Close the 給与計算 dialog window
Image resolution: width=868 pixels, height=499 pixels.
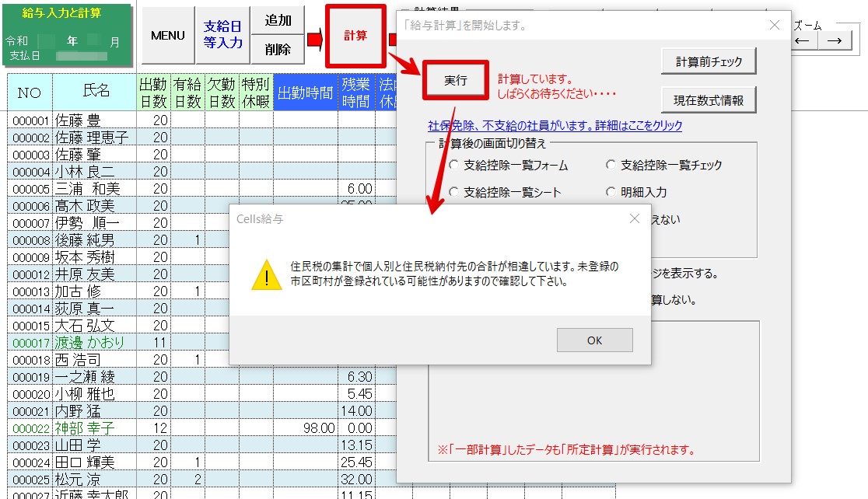point(774,25)
